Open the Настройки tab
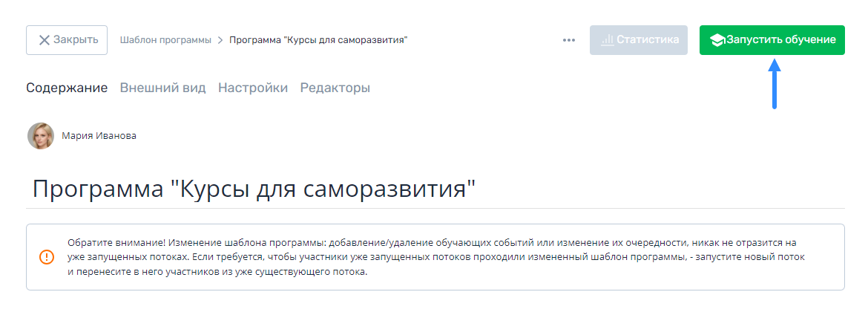This screenshot has width=868, height=315. click(253, 88)
